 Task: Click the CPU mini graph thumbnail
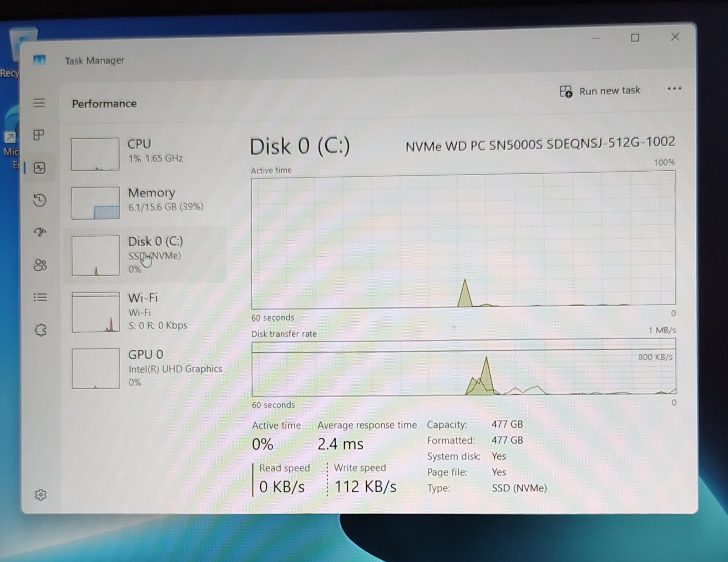pos(95,154)
